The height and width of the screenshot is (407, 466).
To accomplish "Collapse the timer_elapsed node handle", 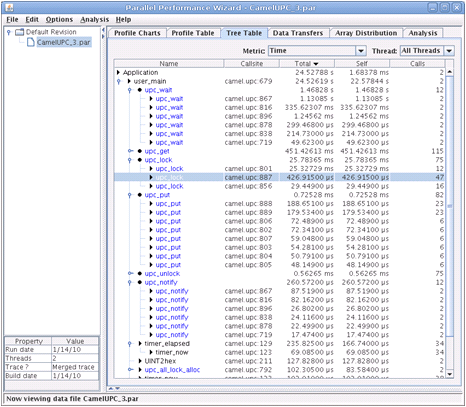I will coord(130,344).
